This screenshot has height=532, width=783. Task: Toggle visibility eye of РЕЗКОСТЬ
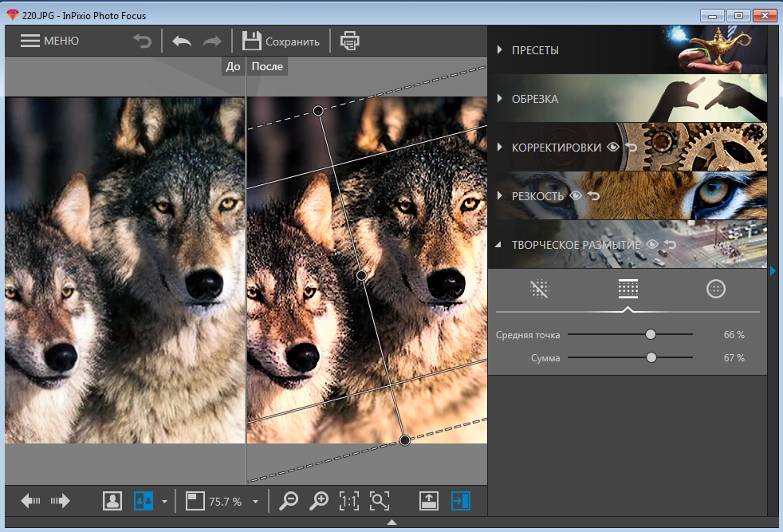coord(575,195)
